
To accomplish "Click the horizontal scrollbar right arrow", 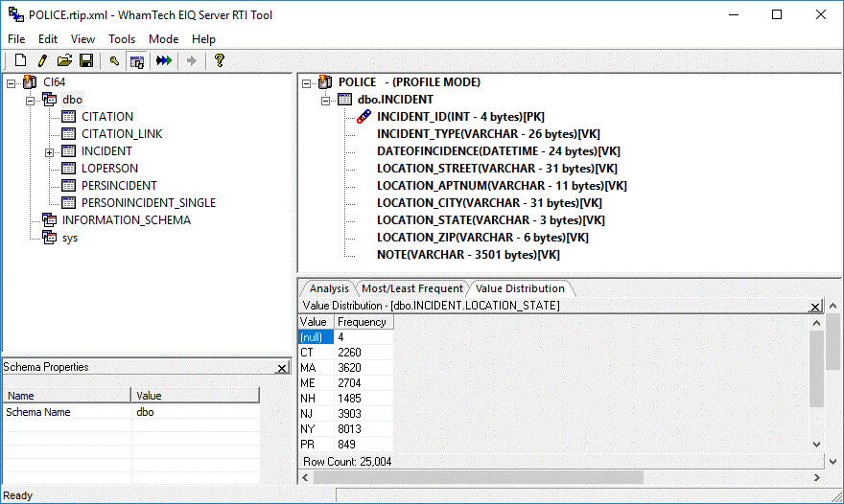I will 816,477.
